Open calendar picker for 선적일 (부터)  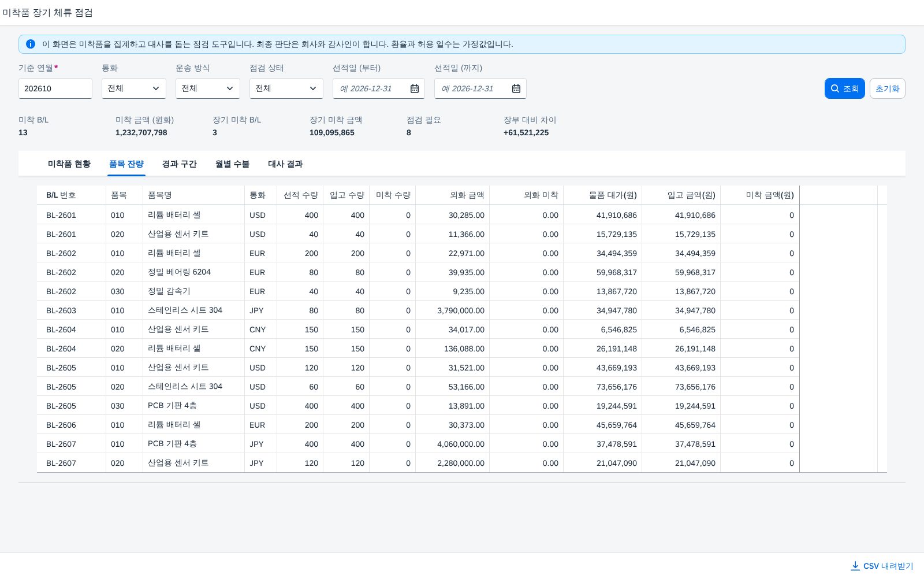tap(415, 88)
